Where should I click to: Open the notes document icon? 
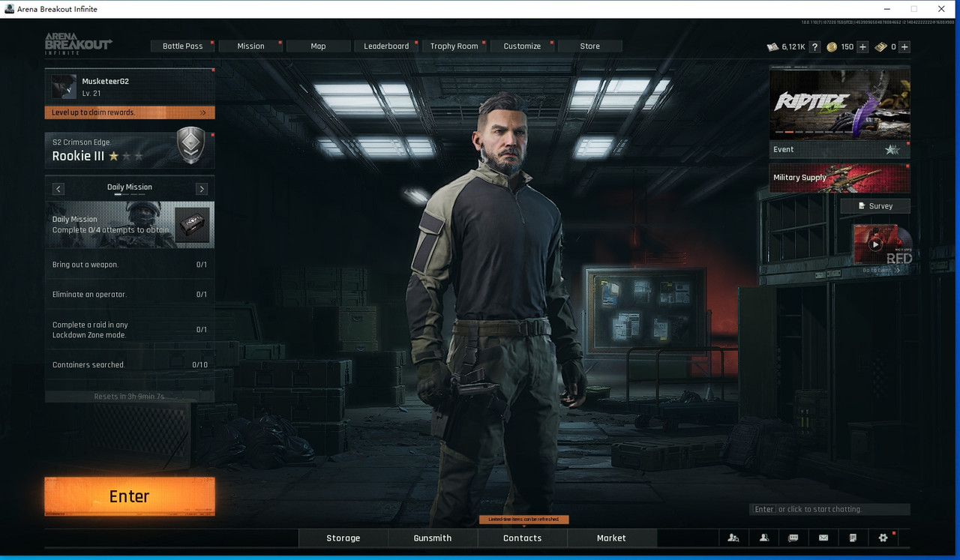[x=853, y=538]
